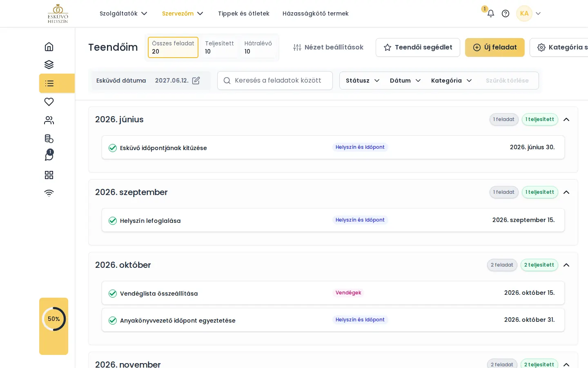Screen dimensions: 588x368
Task: Collapse the 2026. október section
Action: click(x=566, y=265)
